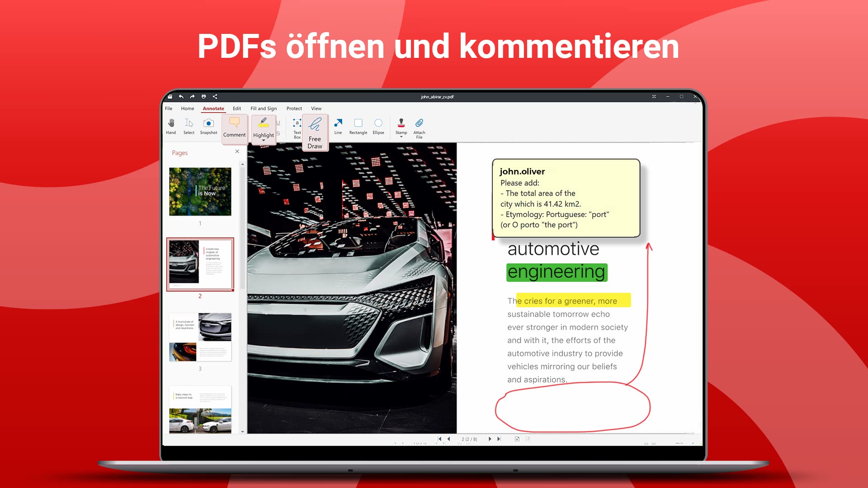Insert a Text Box annotation
This screenshot has width=868, height=488.
(x=297, y=128)
